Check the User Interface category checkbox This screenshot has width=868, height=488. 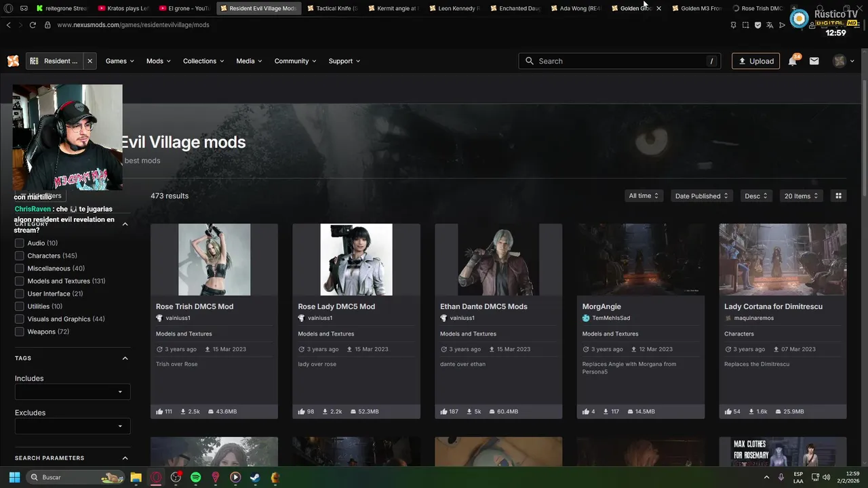coord(19,293)
